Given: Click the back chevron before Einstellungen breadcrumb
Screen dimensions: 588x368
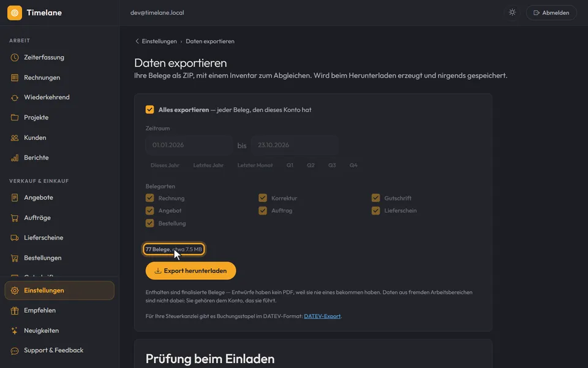Looking at the screenshot, I should [137, 41].
